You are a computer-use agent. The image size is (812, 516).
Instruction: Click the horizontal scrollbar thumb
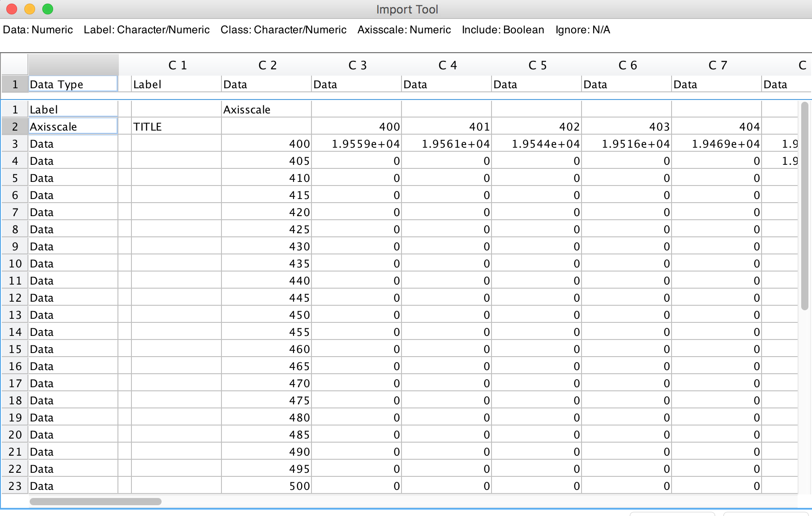tap(95, 501)
